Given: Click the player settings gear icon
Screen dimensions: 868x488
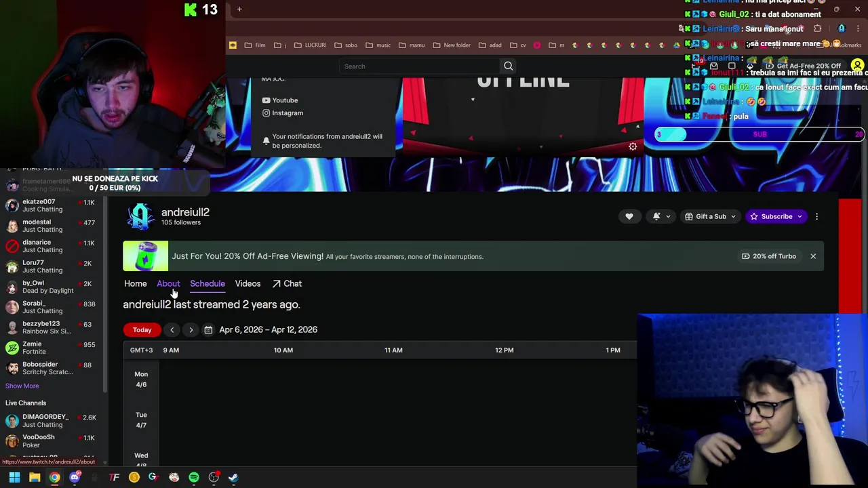Looking at the screenshot, I should point(633,146).
